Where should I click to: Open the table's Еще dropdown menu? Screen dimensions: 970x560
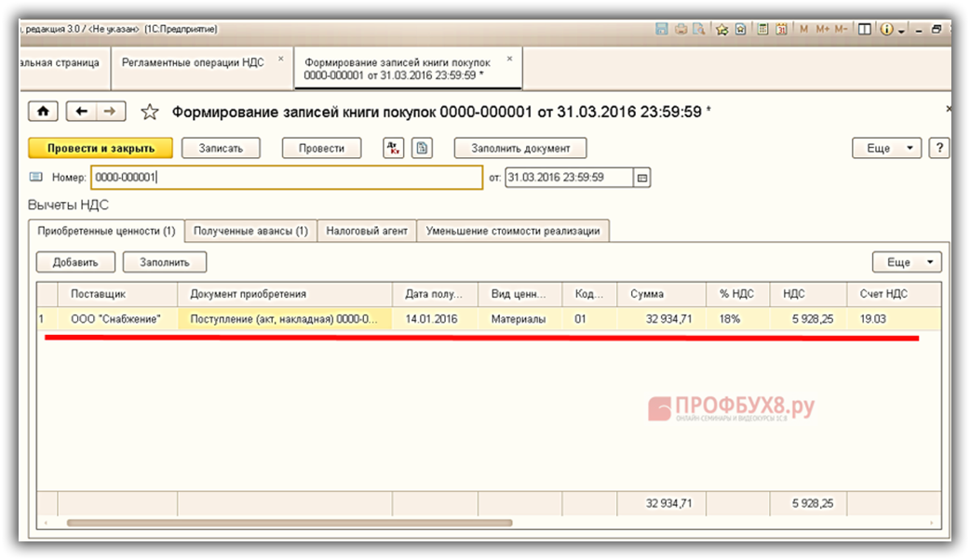click(x=907, y=262)
